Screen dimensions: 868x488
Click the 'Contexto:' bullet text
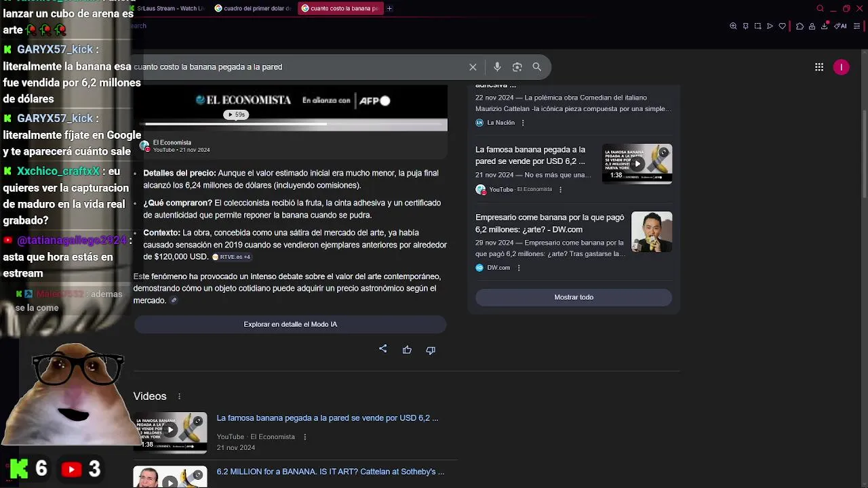pyautogui.click(x=162, y=233)
